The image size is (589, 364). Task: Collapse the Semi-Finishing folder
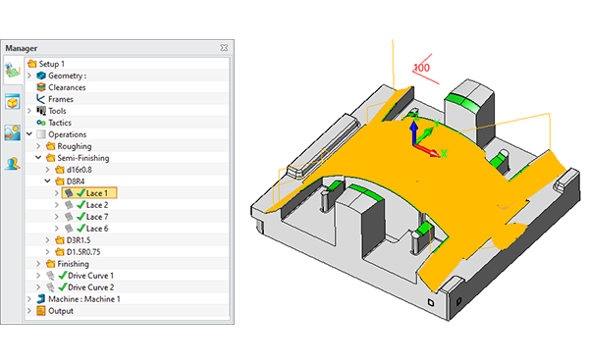pos(38,158)
